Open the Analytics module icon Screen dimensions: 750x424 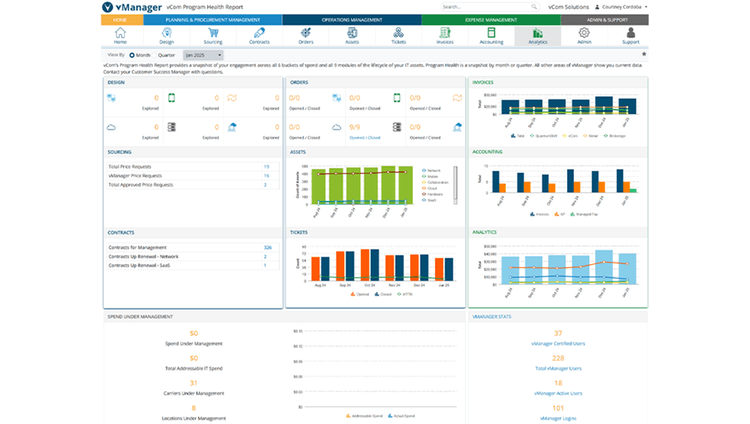(538, 36)
